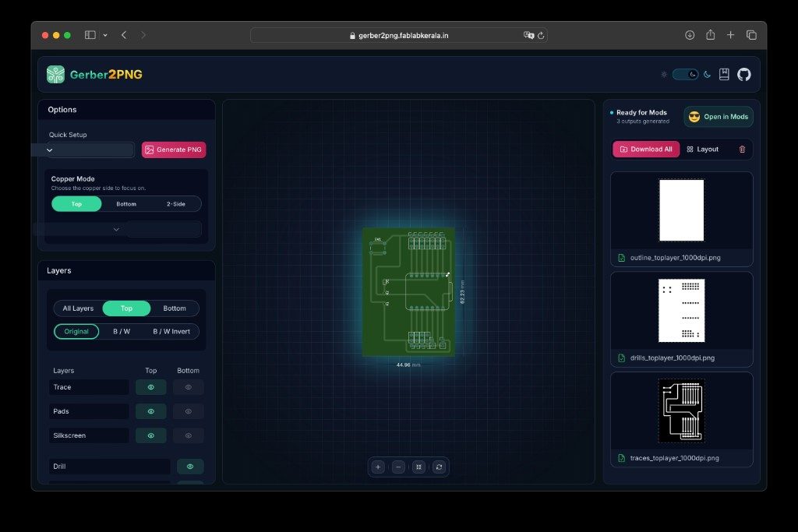This screenshot has height=532, width=798.
Task: Reset the canvas view with the refresh icon
Action: [x=440, y=467]
